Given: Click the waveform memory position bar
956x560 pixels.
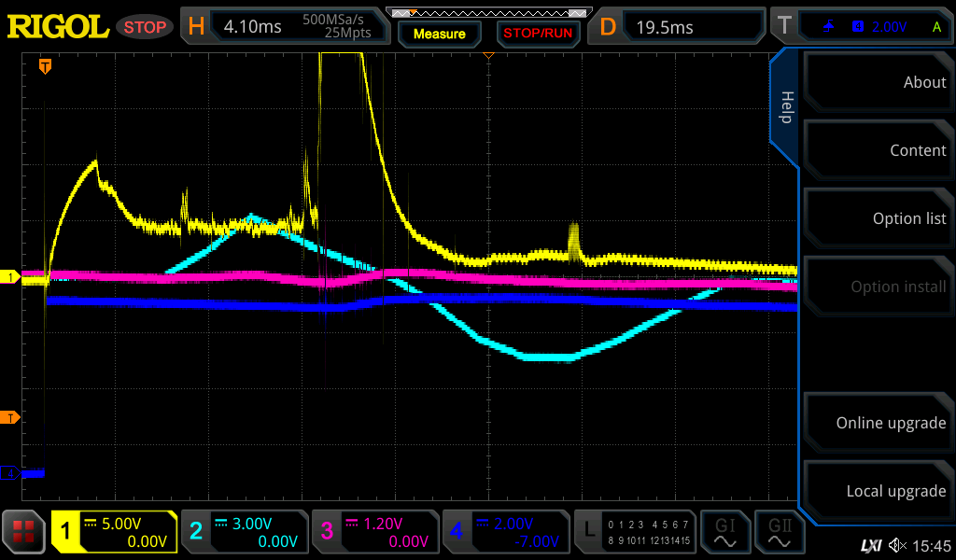Looking at the screenshot, I should pos(488,13).
